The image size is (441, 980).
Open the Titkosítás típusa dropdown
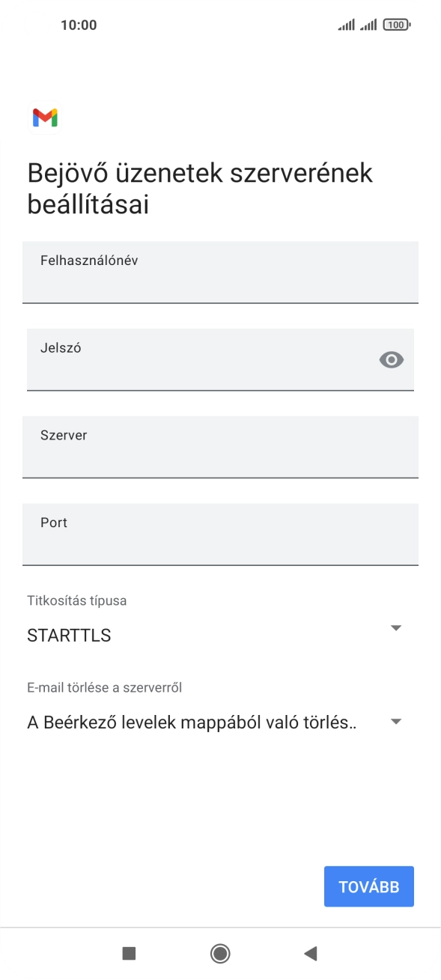tap(398, 628)
